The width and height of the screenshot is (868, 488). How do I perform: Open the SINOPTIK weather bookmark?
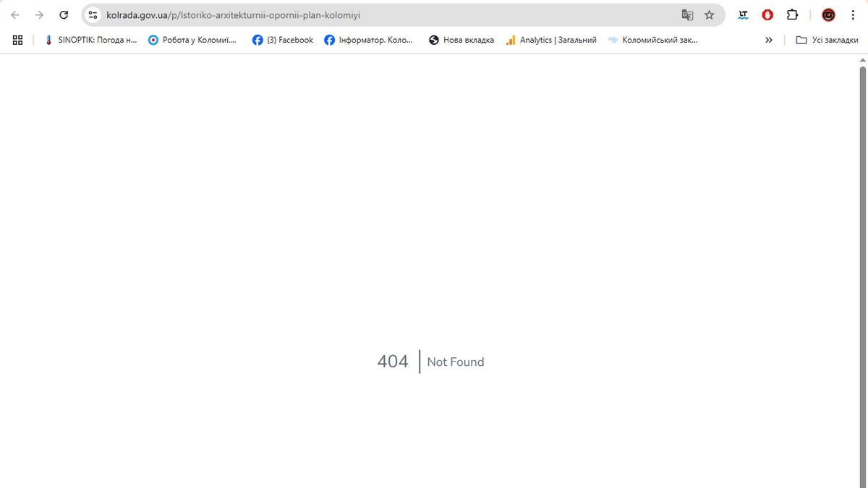point(90,40)
